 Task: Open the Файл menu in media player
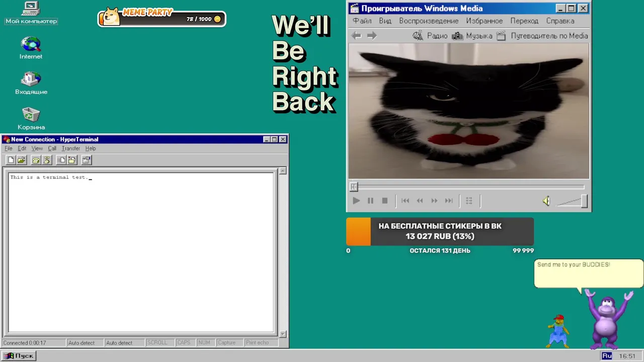[362, 21]
